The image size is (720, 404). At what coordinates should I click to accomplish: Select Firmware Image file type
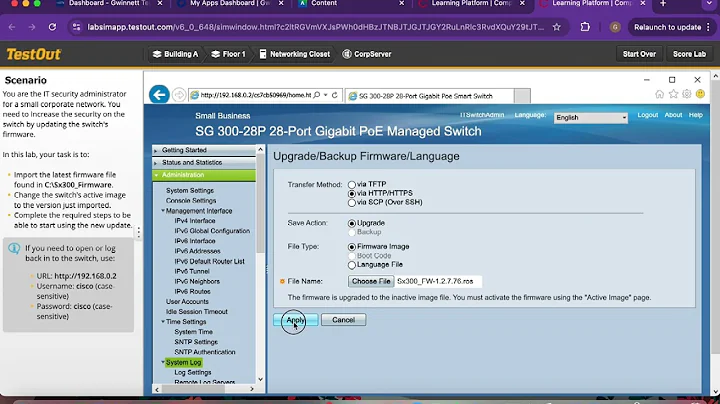[352, 247]
